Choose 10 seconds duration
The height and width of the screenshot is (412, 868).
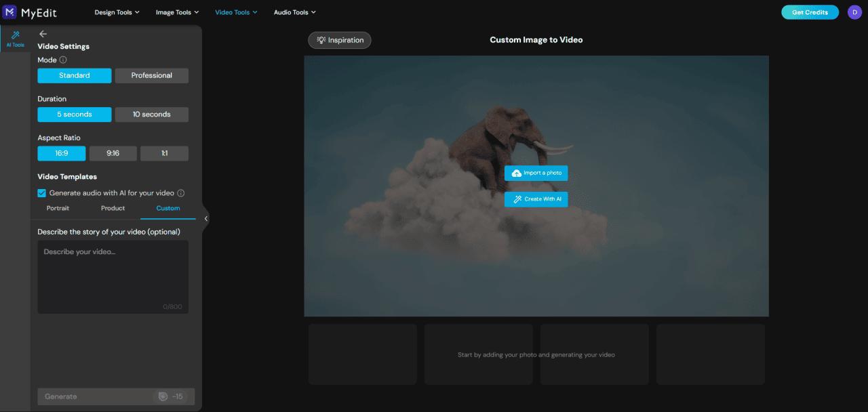tap(151, 115)
